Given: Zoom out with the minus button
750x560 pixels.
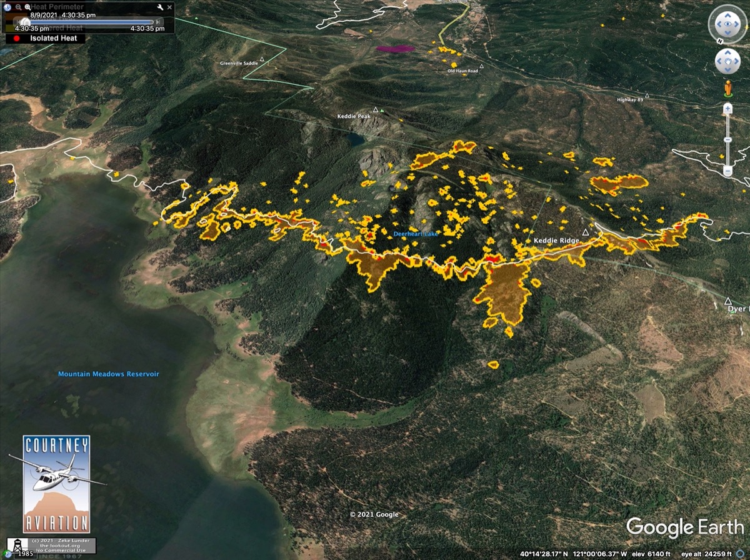Looking at the screenshot, I should [727, 171].
